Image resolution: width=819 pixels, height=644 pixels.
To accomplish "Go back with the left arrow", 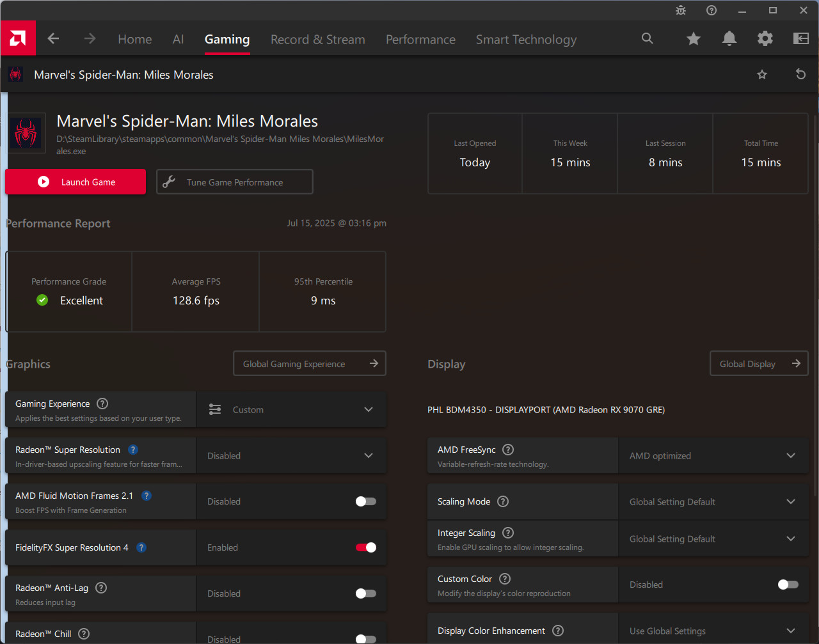I will point(53,39).
